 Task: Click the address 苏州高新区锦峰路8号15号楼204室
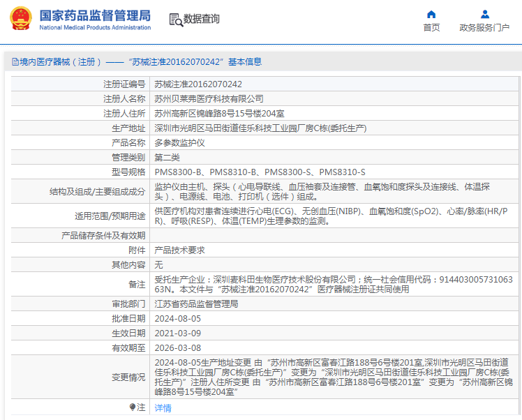point(219,114)
